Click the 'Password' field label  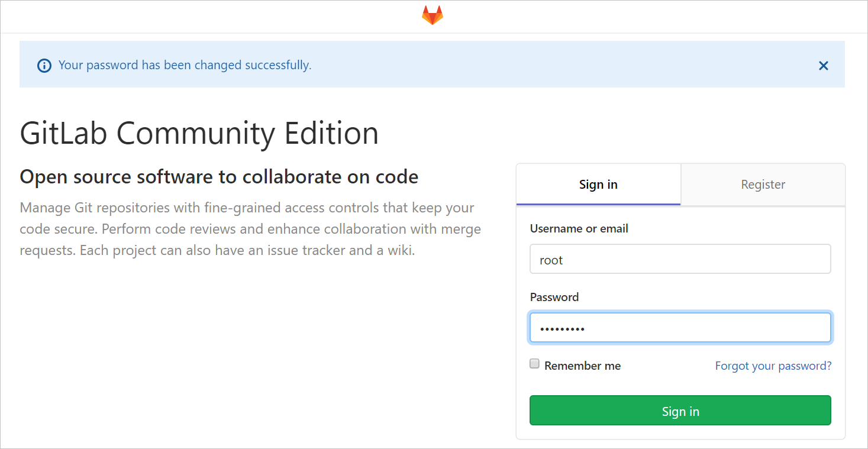(554, 297)
